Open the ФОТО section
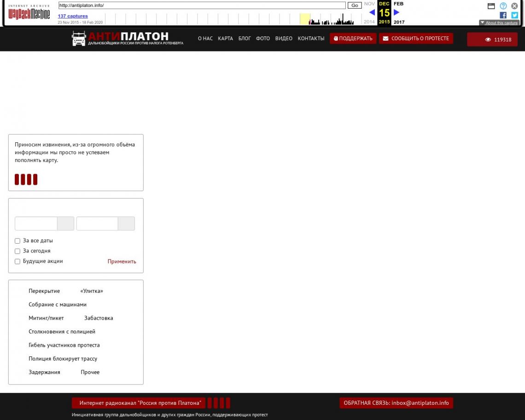 (x=263, y=39)
